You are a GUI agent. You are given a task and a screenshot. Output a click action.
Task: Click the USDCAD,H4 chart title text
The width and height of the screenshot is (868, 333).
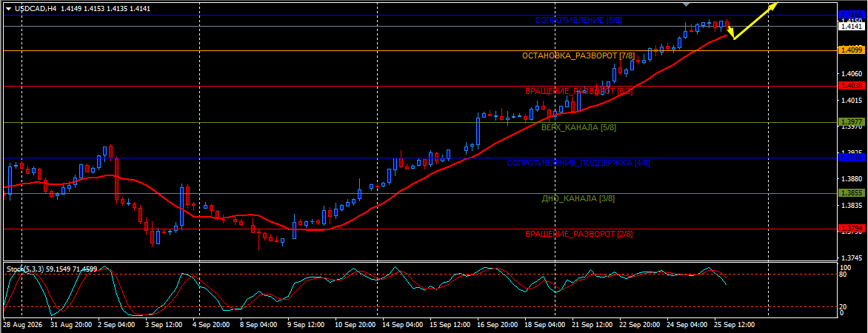click(x=36, y=9)
